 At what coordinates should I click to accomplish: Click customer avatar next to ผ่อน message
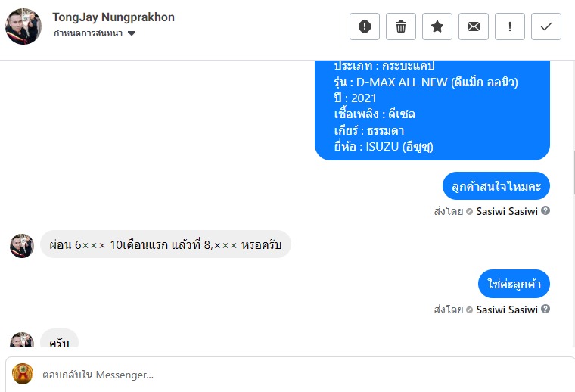point(22,246)
